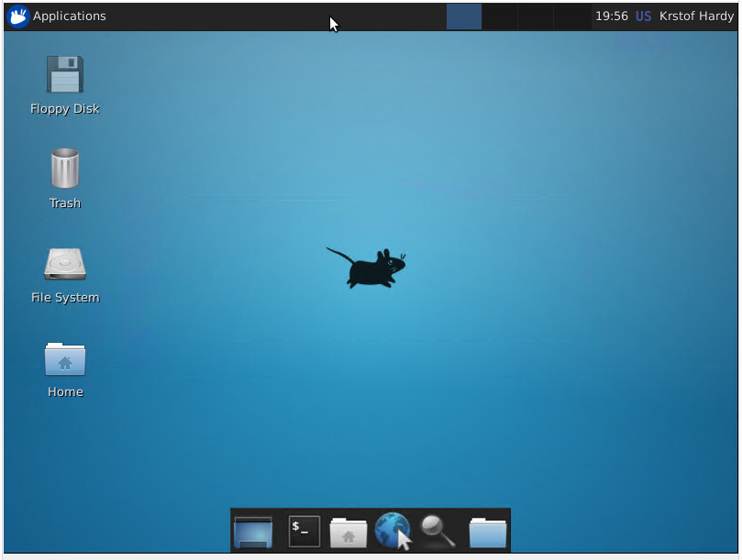Click the Trash label text
The height and width of the screenshot is (560, 742).
(65, 203)
